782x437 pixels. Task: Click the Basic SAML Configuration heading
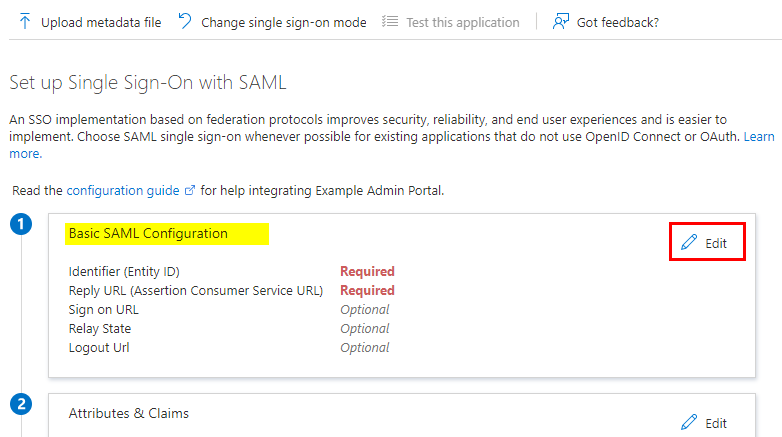[x=148, y=233]
